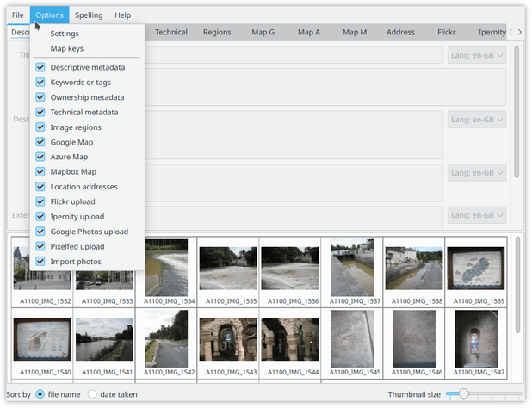
Task: Click the Description text area
Action: click(294, 135)
